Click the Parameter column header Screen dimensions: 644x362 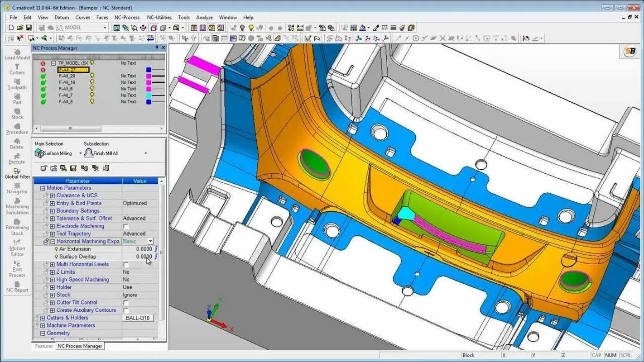click(x=77, y=181)
